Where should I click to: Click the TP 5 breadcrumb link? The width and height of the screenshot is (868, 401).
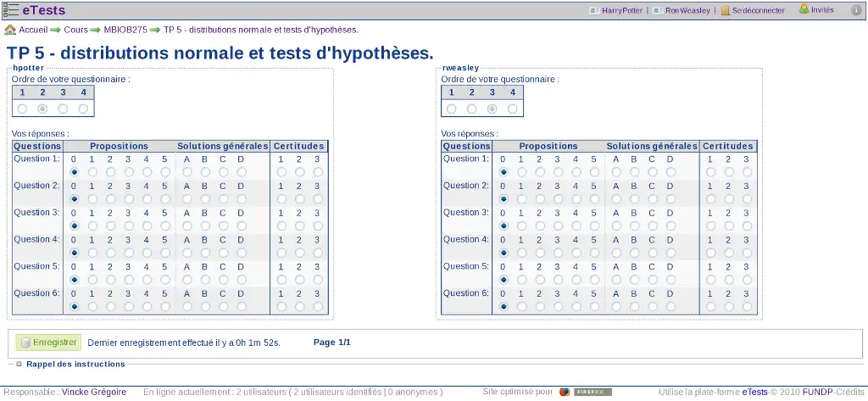pos(261,30)
